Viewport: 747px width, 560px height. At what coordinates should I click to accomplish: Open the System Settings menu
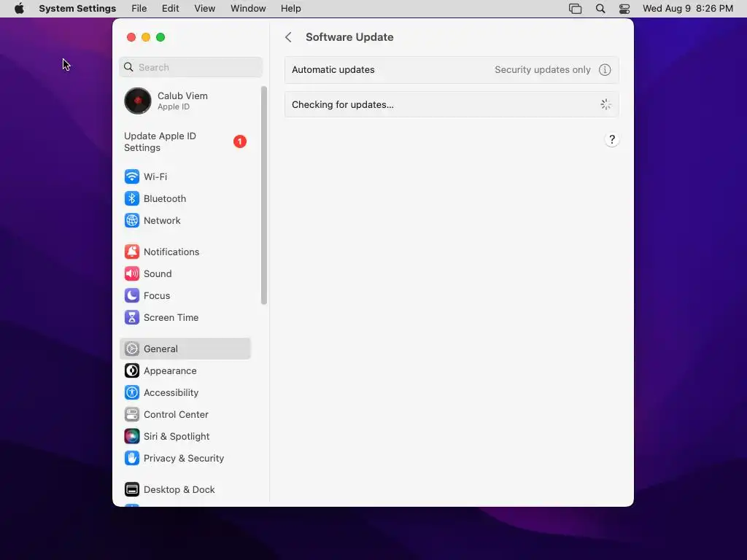[77, 9]
